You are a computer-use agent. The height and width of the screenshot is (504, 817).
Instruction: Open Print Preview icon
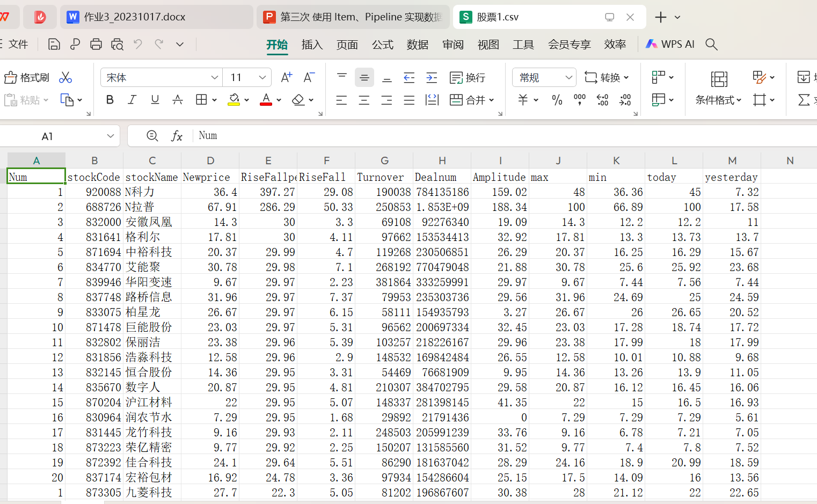coord(117,44)
